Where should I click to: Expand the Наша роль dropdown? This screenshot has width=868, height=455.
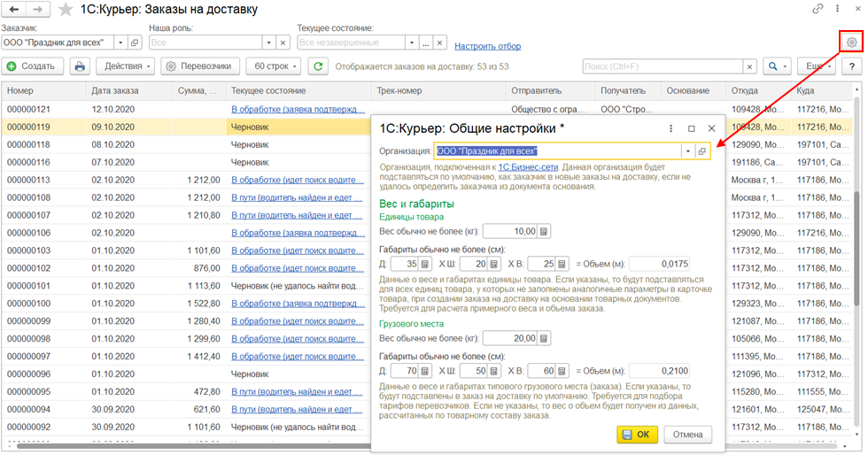pyautogui.click(x=269, y=42)
